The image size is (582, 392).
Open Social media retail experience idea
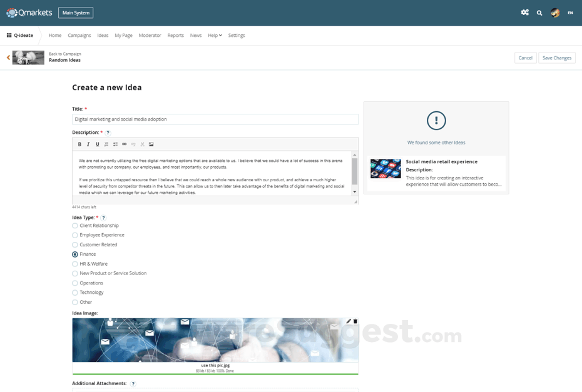coord(441,162)
